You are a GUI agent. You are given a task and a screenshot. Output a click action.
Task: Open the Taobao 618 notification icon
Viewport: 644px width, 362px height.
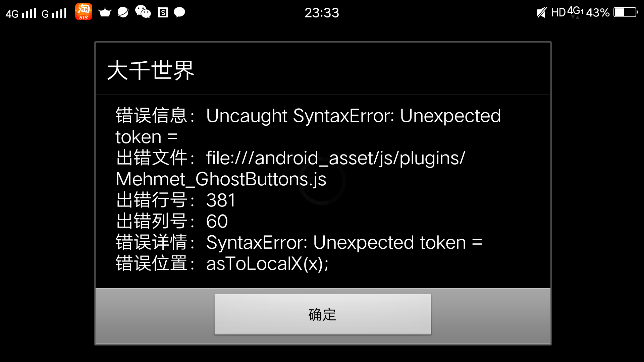[x=84, y=12]
